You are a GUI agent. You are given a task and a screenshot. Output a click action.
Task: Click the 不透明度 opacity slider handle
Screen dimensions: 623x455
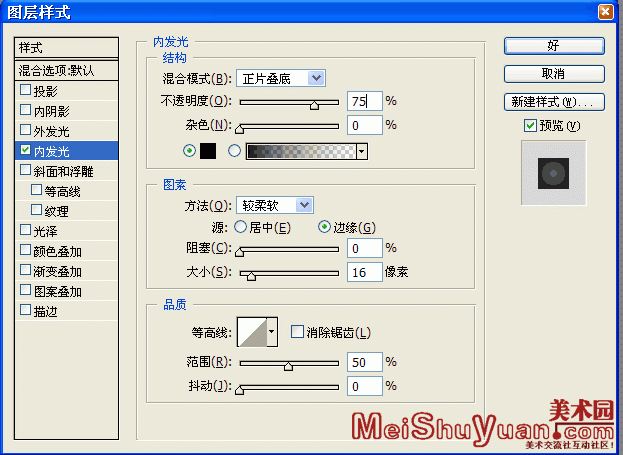click(x=314, y=105)
